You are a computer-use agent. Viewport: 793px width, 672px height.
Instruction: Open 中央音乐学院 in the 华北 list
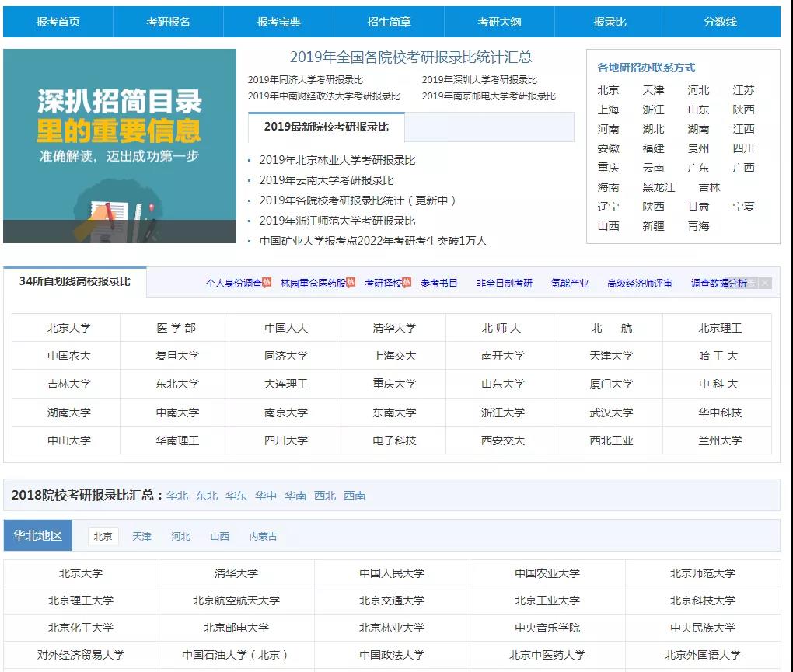coord(547,628)
